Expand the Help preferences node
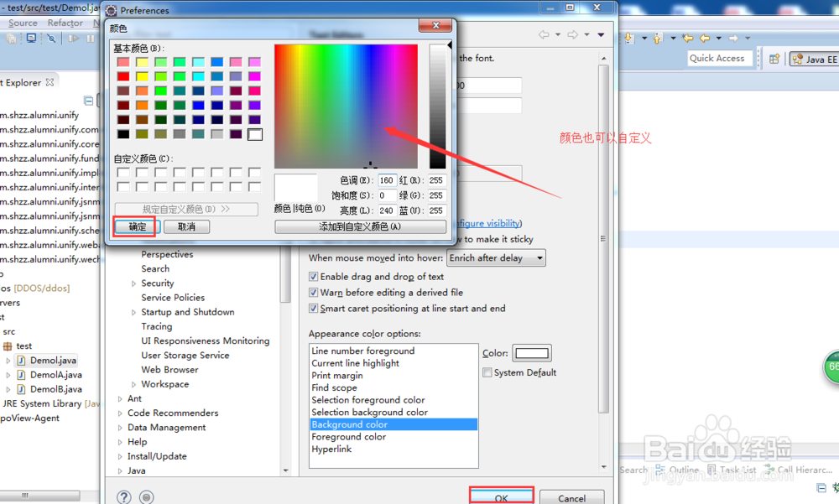839x504 pixels. (x=120, y=443)
